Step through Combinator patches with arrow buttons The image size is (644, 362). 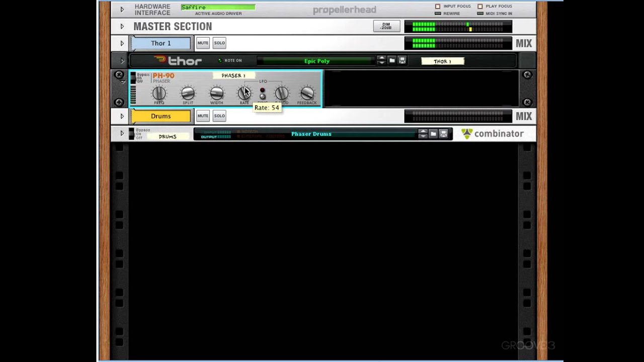coord(423,134)
